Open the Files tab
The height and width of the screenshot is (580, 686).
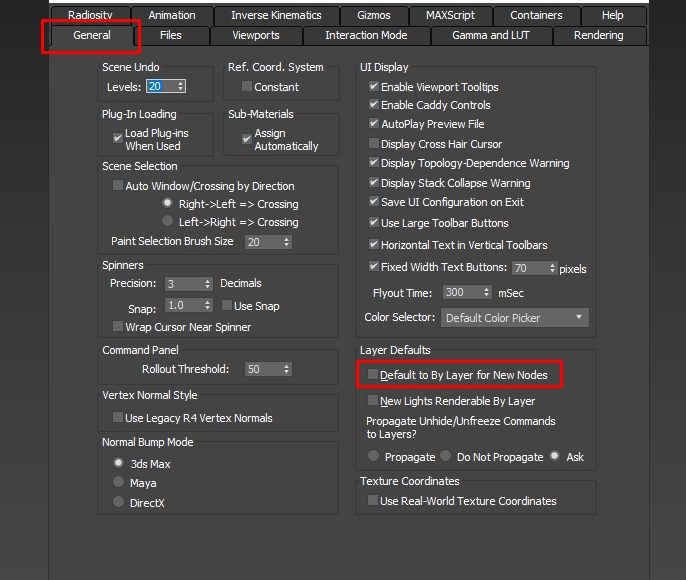click(171, 35)
